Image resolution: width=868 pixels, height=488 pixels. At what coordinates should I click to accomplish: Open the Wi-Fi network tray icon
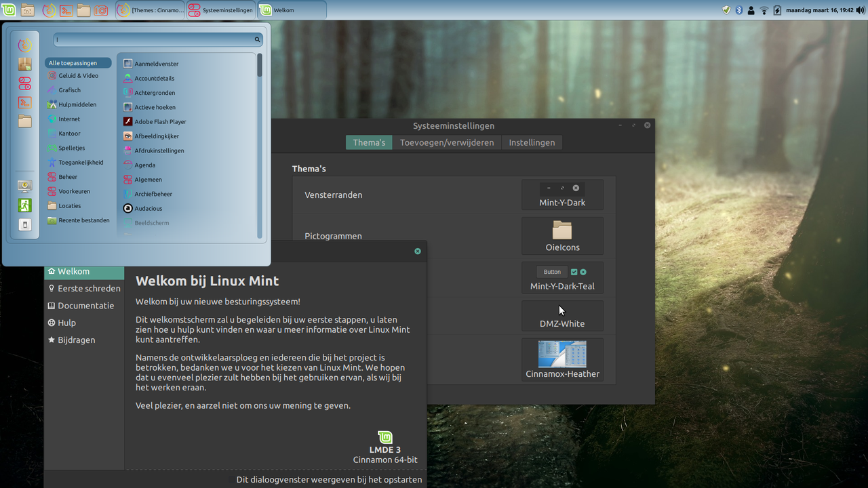pyautogui.click(x=764, y=10)
